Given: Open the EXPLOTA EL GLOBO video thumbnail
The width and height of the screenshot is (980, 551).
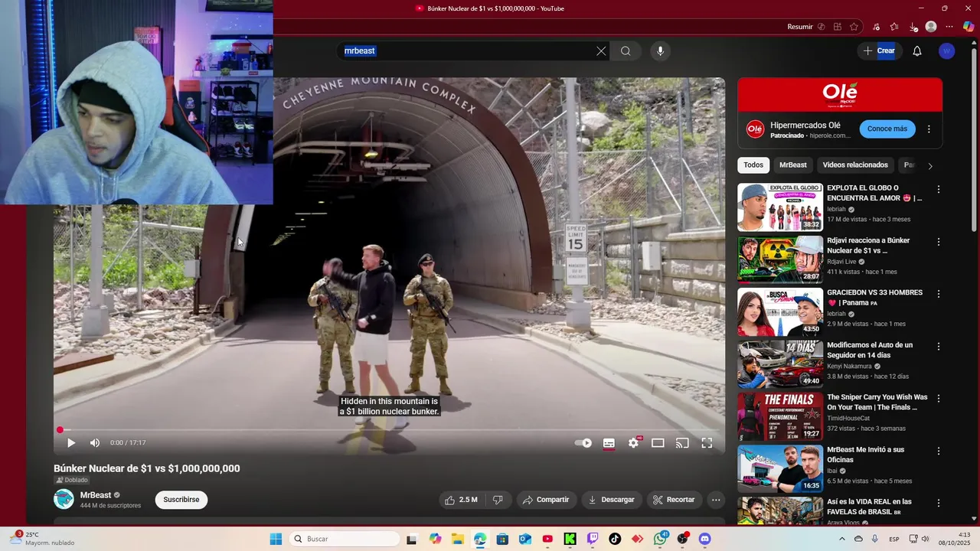Looking at the screenshot, I should 780,207.
